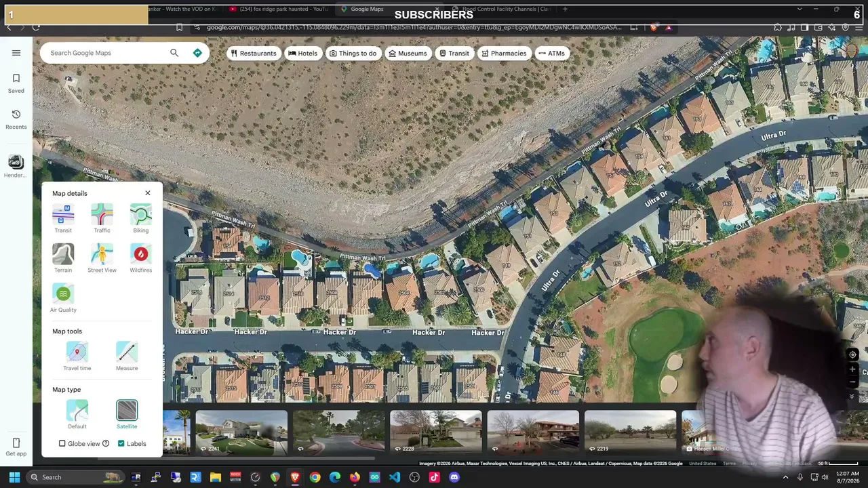Switch map type to Default
The width and height of the screenshot is (868, 488).
[x=77, y=414]
